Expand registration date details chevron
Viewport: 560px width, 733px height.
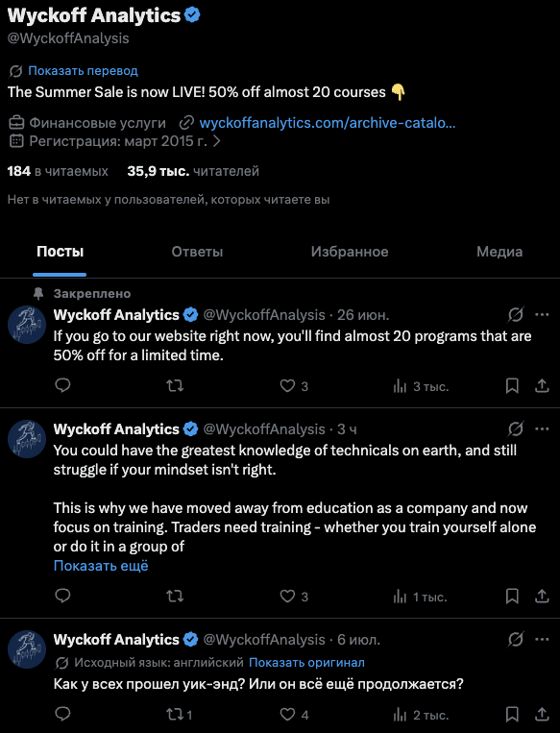click(216, 140)
